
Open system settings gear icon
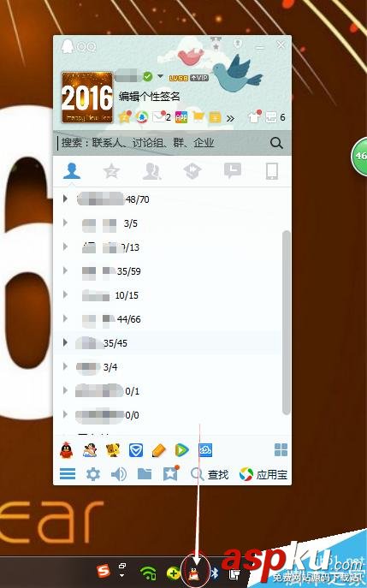coord(93,474)
